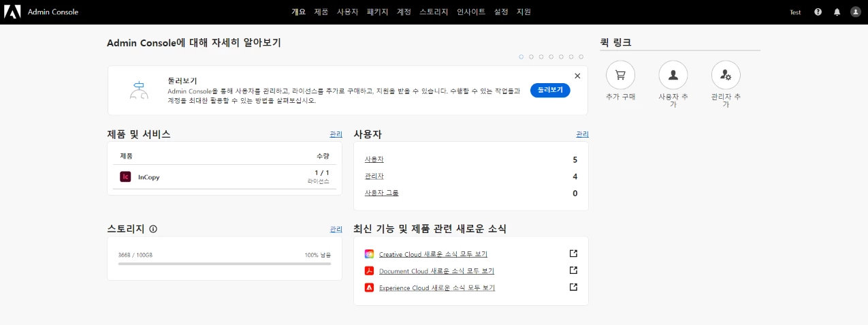Click the 스토리지 info circle icon
Image resolution: width=868 pixels, height=325 pixels.
(x=153, y=229)
